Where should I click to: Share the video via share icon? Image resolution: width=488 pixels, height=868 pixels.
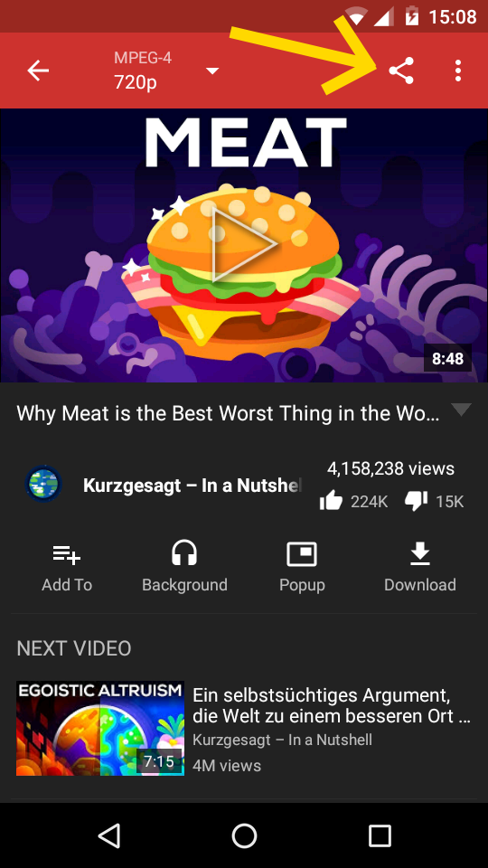[401, 71]
